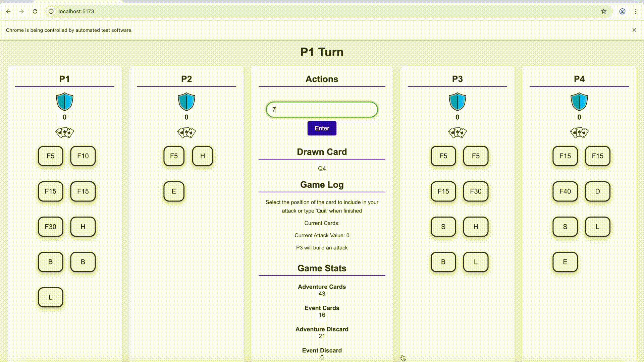Dismiss the automated test software banner
Screen dimensions: 644x362
[x=634, y=30]
